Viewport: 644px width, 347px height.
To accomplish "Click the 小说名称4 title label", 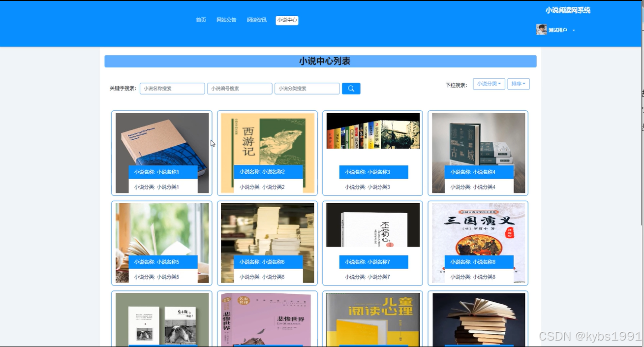I will tap(479, 172).
